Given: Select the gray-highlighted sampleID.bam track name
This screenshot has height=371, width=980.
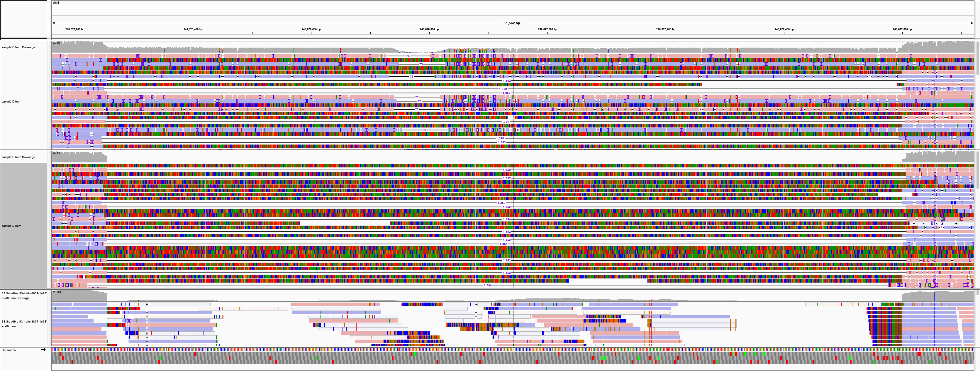Looking at the screenshot, I should coord(11,226).
